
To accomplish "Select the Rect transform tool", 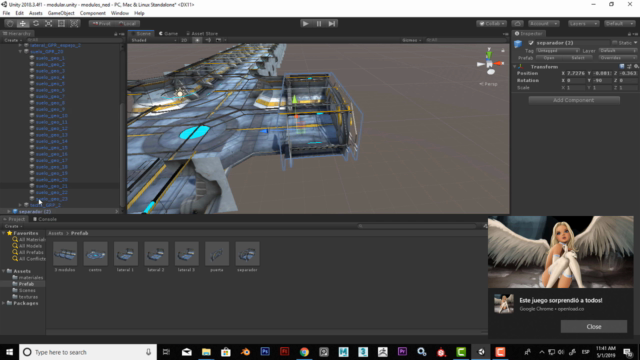I will point(61,24).
